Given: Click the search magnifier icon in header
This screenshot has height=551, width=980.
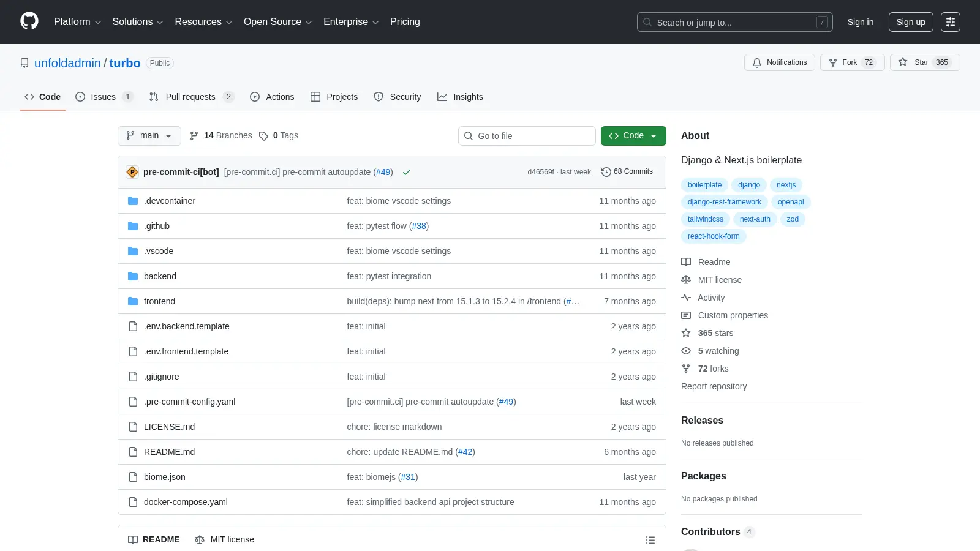Looking at the screenshot, I should 647,22.
